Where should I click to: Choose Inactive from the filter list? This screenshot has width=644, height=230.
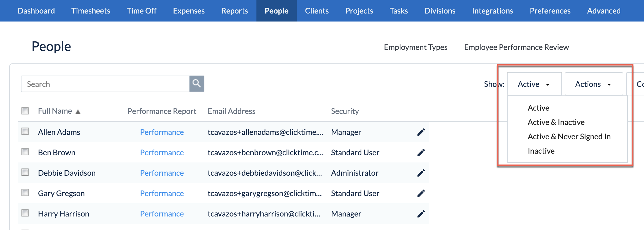(x=541, y=151)
